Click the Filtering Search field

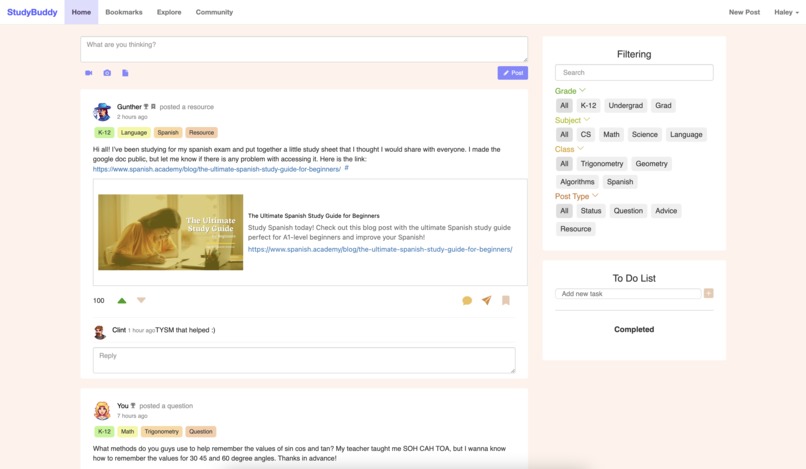(634, 73)
